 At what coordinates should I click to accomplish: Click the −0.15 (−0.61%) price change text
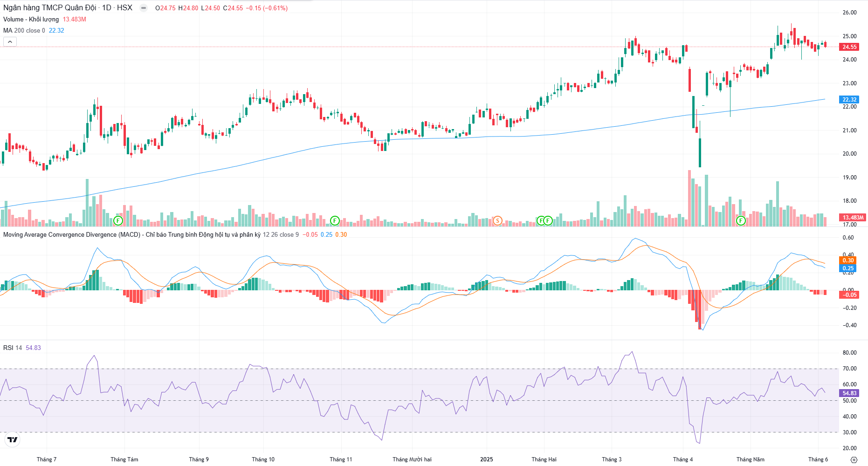click(x=267, y=8)
